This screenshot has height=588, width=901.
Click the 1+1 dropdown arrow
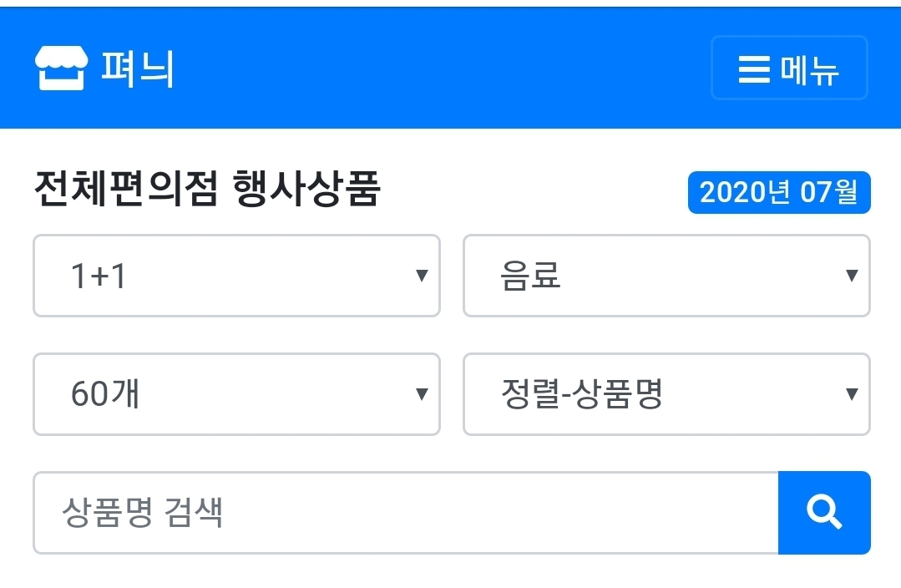point(423,276)
